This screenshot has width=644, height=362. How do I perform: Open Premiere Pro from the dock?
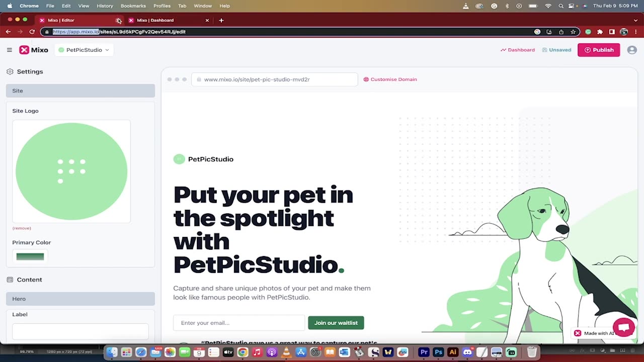point(424,352)
